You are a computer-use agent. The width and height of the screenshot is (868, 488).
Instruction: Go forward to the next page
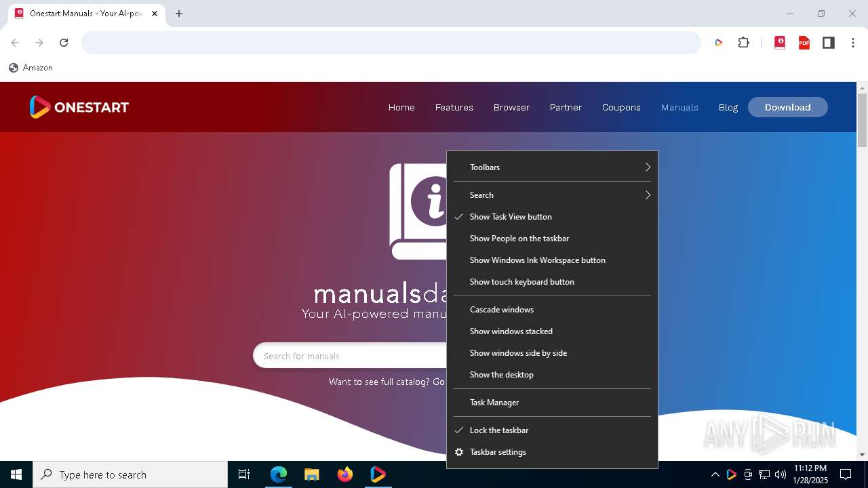coord(39,43)
